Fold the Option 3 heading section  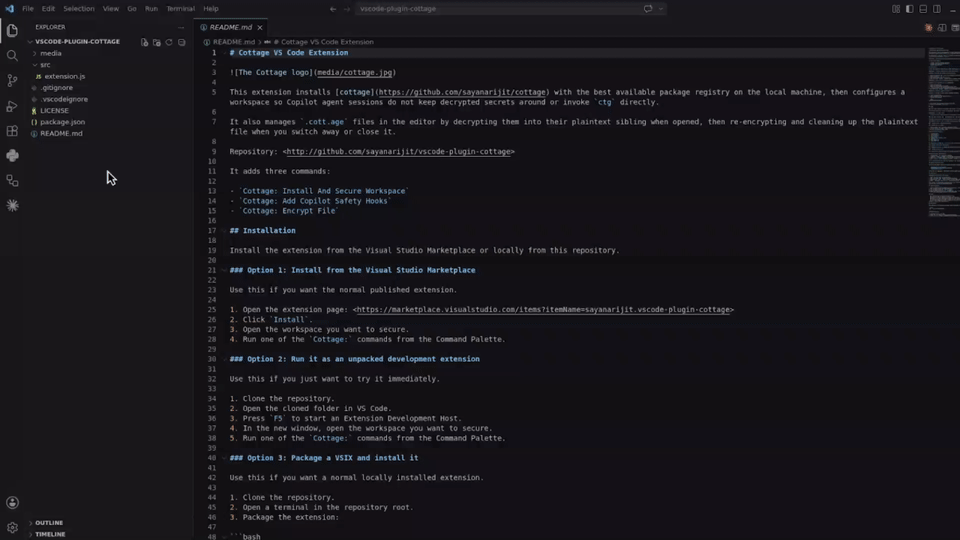click(224, 458)
